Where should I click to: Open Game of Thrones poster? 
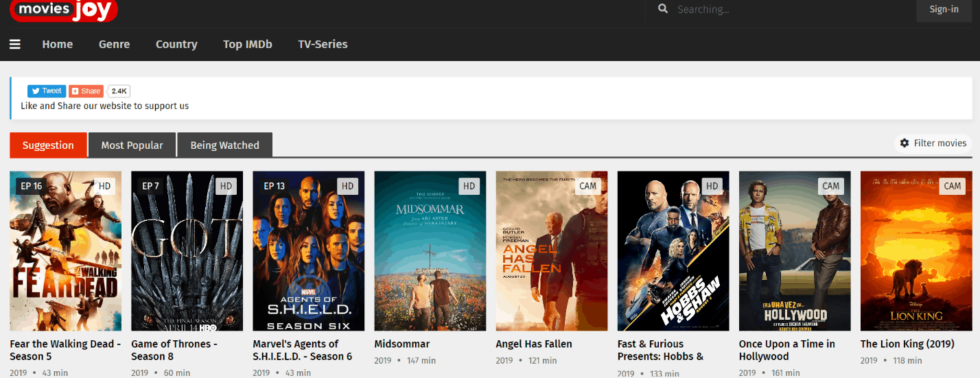pos(187,251)
